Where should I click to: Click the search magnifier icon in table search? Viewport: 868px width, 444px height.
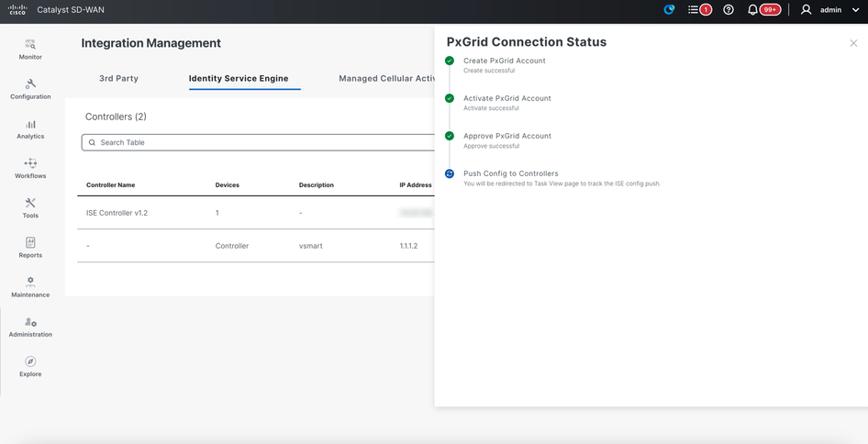click(x=92, y=142)
